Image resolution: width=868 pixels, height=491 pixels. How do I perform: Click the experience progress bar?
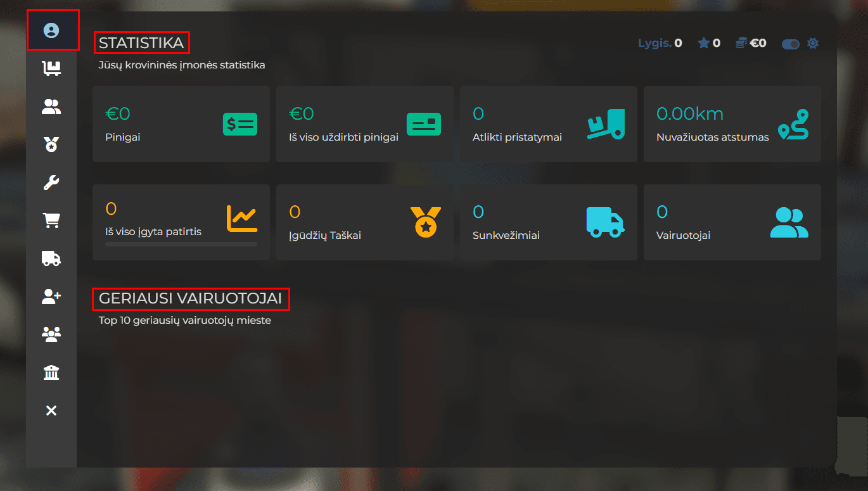(x=181, y=244)
